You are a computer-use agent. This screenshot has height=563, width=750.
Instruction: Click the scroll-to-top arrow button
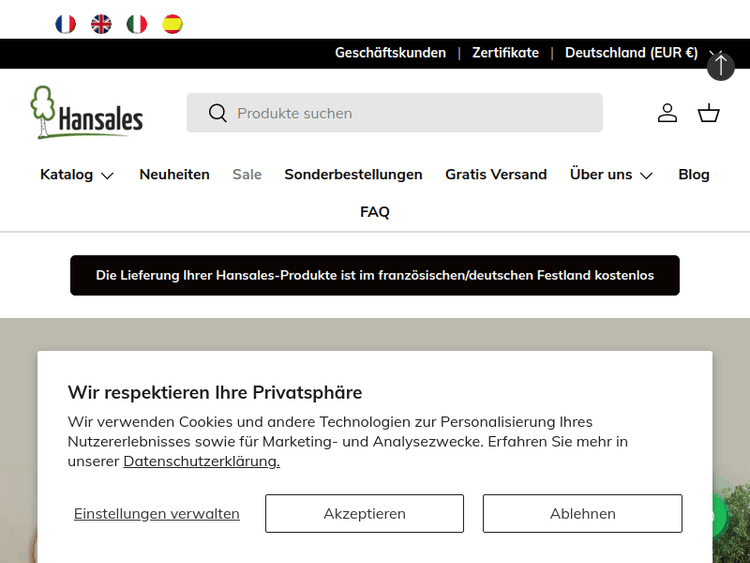click(x=721, y=66)
